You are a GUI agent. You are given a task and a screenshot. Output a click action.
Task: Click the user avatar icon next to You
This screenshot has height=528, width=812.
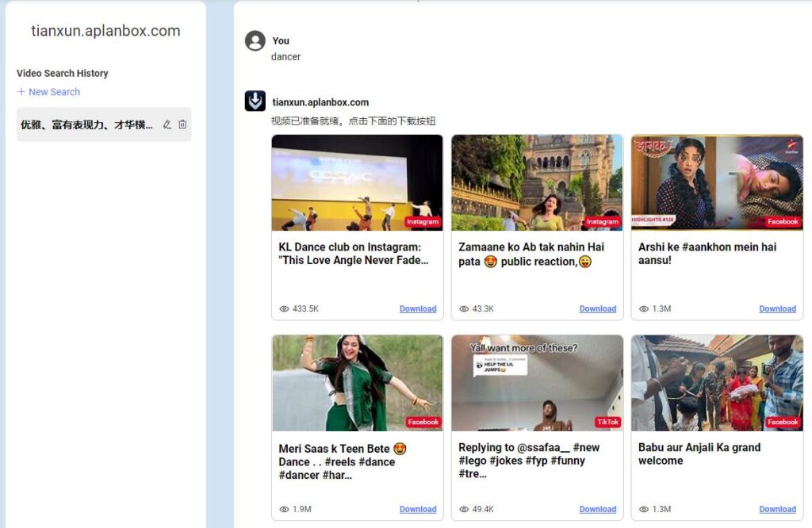point(255,40)
